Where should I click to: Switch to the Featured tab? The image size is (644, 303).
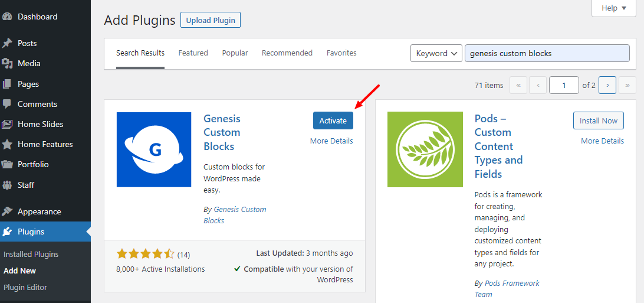pyautogui.click(x=193, y=53)
